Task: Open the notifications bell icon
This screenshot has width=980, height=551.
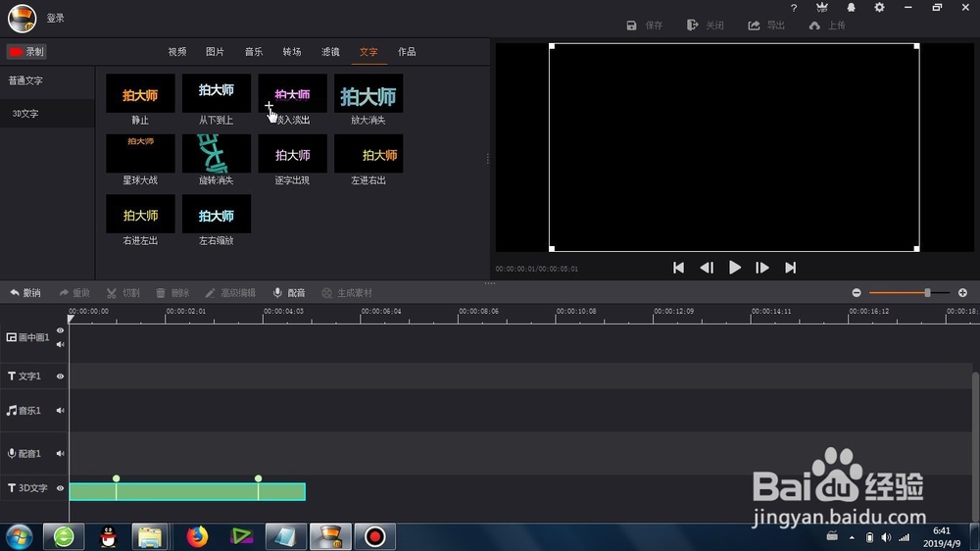Action: (x=851, y=8)
